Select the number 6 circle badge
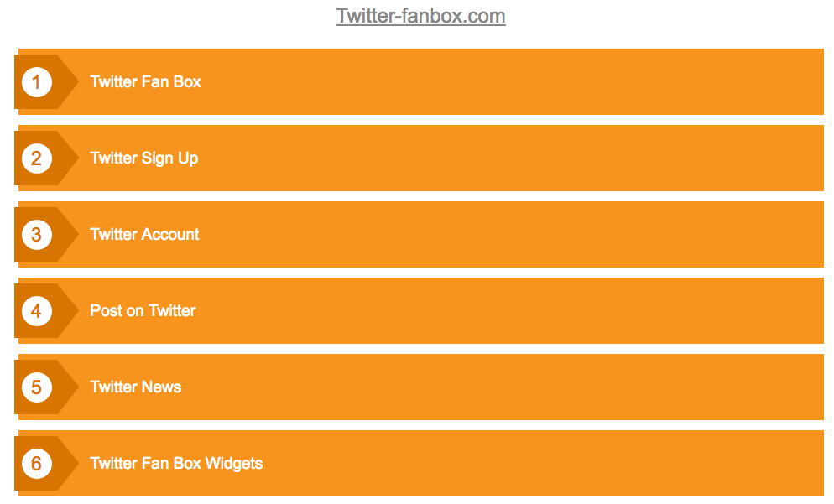This screenshot has width=834, height=504. coord(37,464)
